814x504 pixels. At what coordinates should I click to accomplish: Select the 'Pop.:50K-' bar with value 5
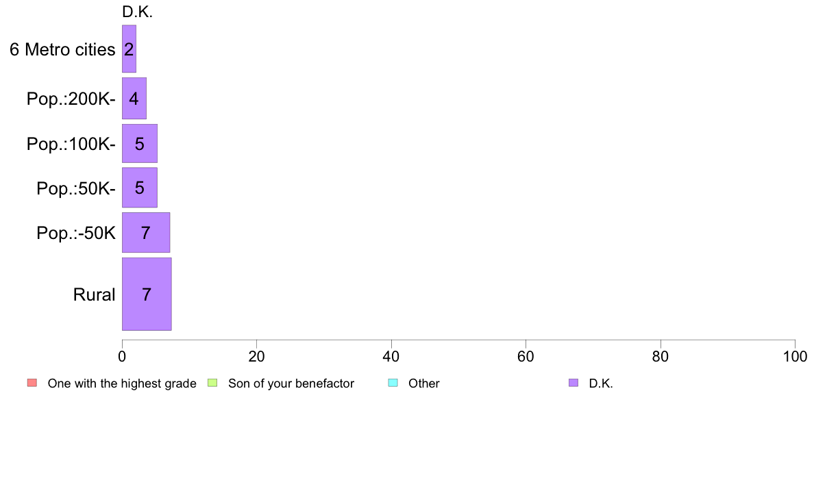(140, 188)
